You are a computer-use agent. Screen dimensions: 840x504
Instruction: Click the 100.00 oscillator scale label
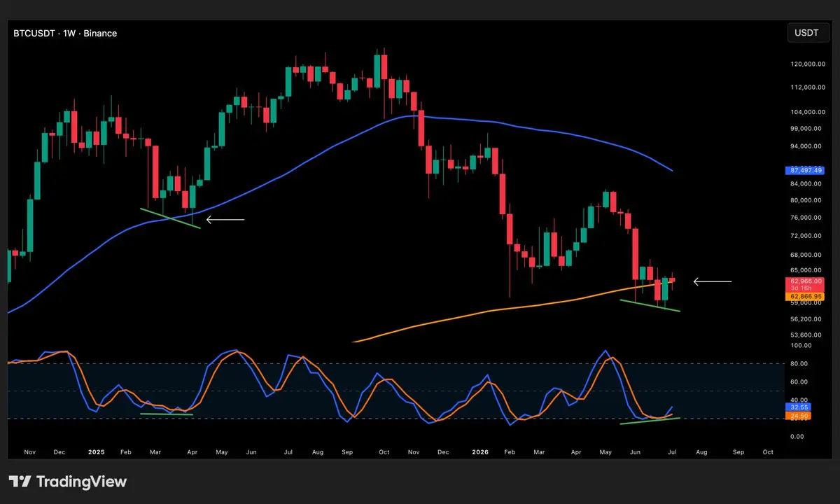[x=801, y=346]
